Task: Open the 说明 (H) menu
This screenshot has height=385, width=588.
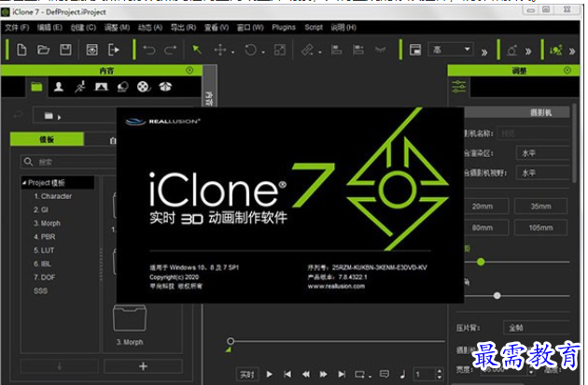Action: pos(343,27)
